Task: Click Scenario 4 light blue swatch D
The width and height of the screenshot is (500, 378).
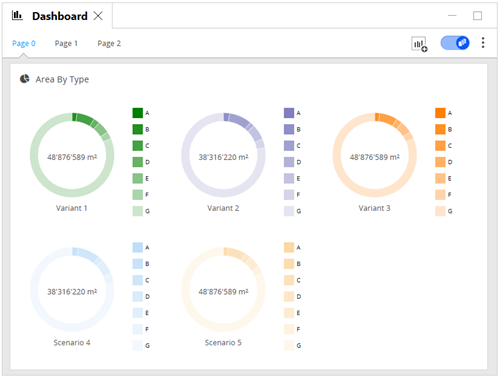Action: point(138,296)
